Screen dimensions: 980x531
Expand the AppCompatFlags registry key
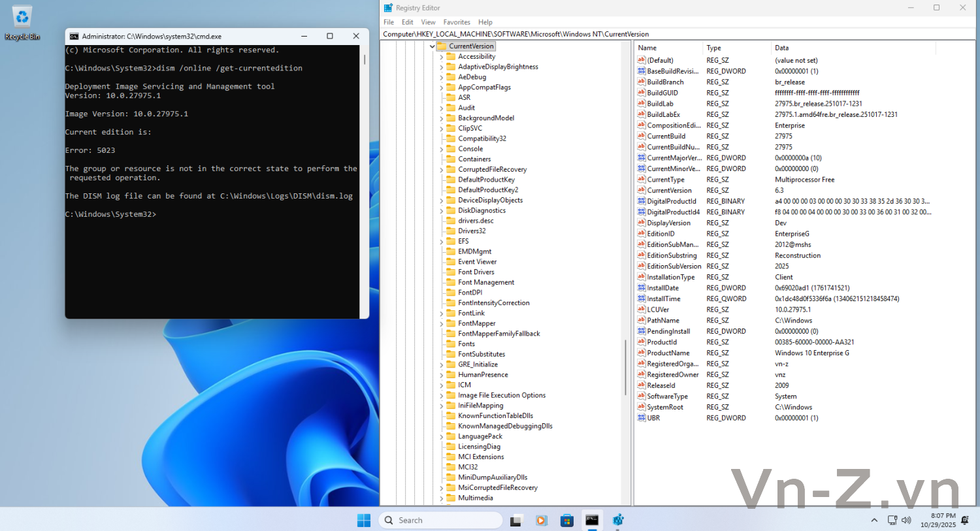442,88
